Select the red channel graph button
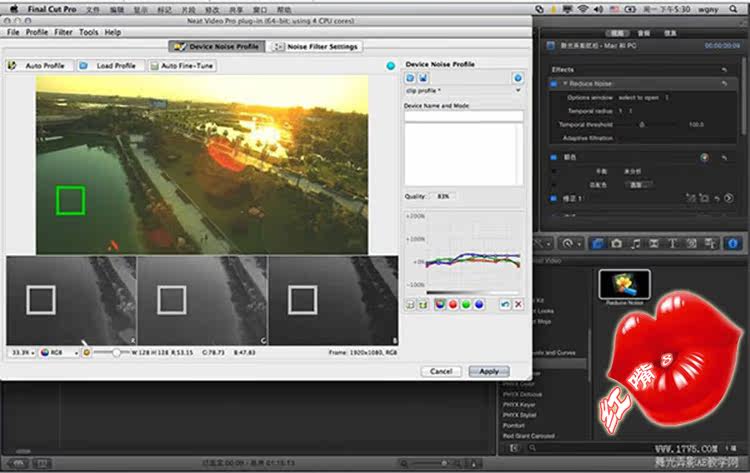Viewport: 750px width, 473px height. 452,304
